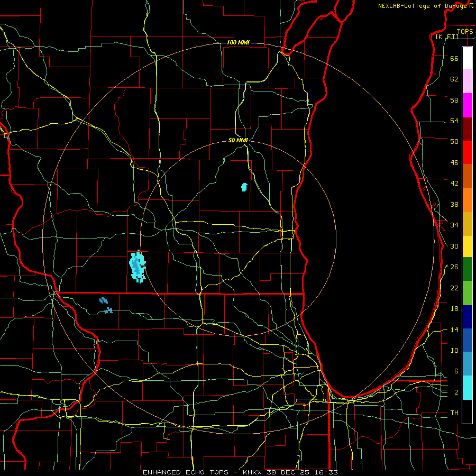Click the bright red swatch between 50 and 46
476x476 pixels.
pos(467,152)
